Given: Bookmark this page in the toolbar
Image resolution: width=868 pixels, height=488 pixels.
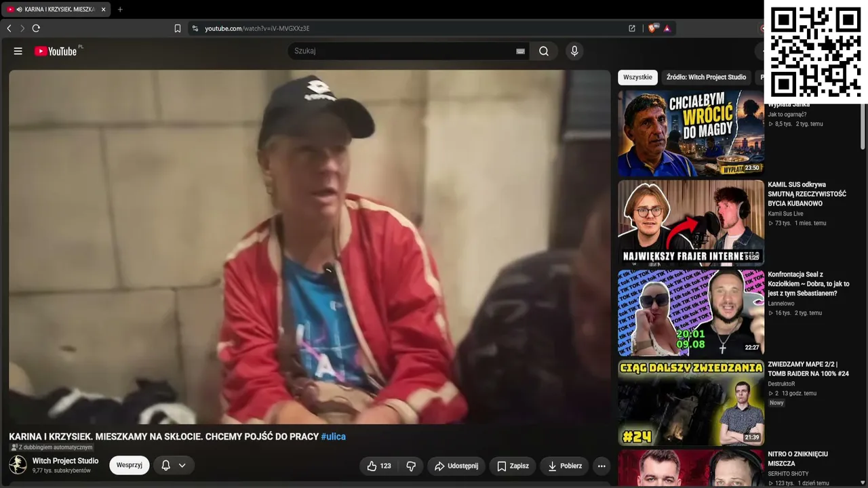Looking at the screenshot, I should 178,28.
